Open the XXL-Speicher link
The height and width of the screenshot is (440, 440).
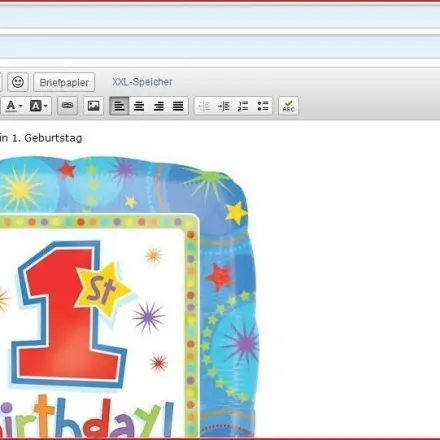click(142, 82)
